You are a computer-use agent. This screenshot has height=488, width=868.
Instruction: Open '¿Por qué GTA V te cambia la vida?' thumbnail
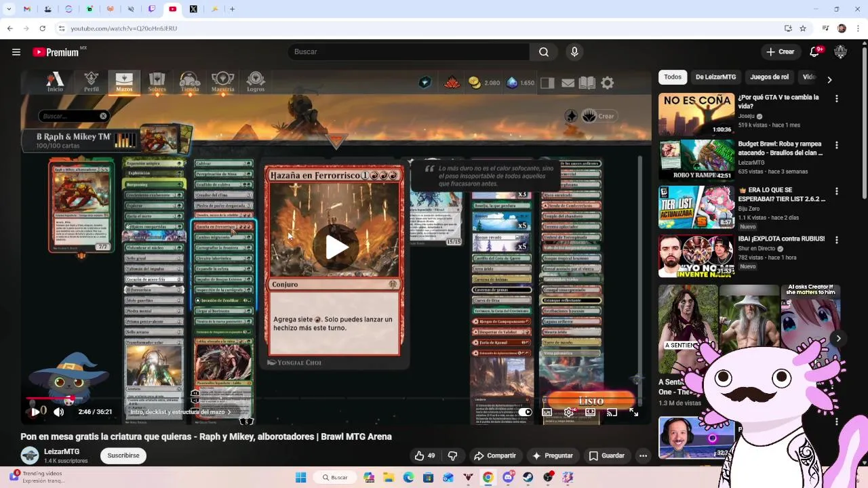[696, 115]
